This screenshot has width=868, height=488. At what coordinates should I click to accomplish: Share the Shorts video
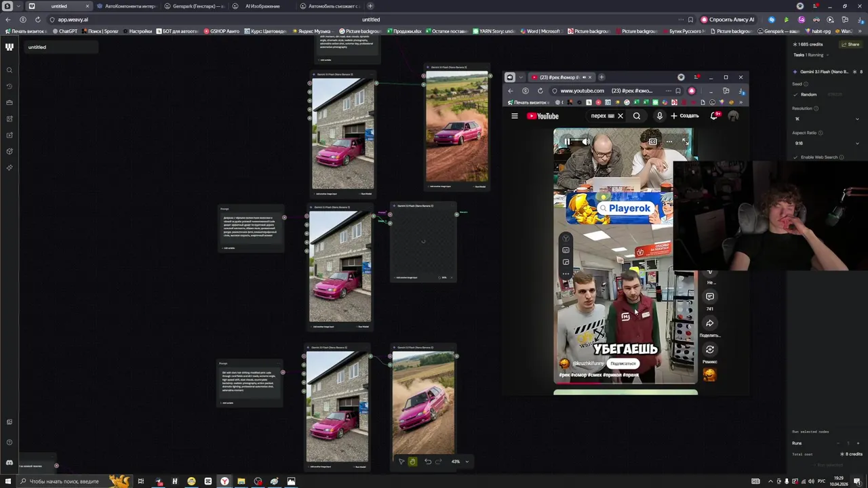point(710,323)
